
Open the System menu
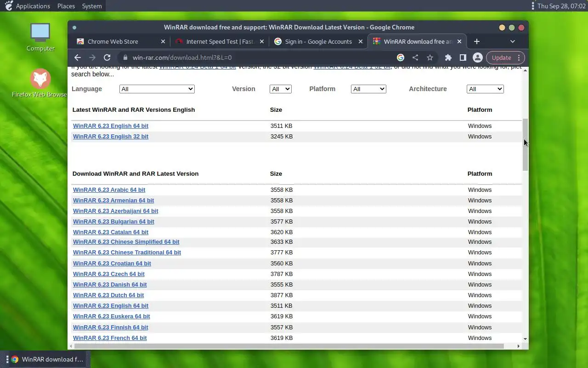(x=92, y=6)
